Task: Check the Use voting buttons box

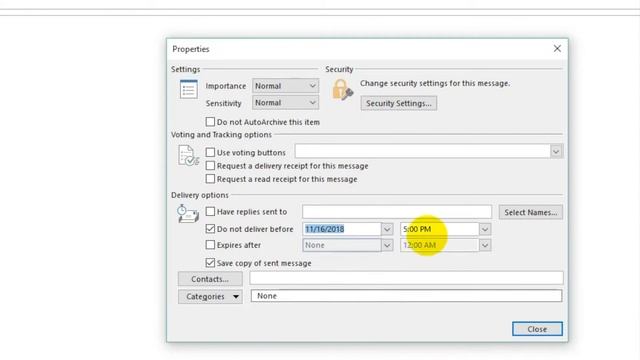Action: coord(210,152)
